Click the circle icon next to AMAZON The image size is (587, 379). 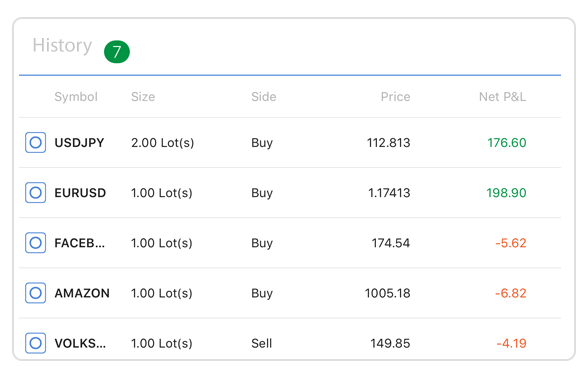[x=36, y=293]
